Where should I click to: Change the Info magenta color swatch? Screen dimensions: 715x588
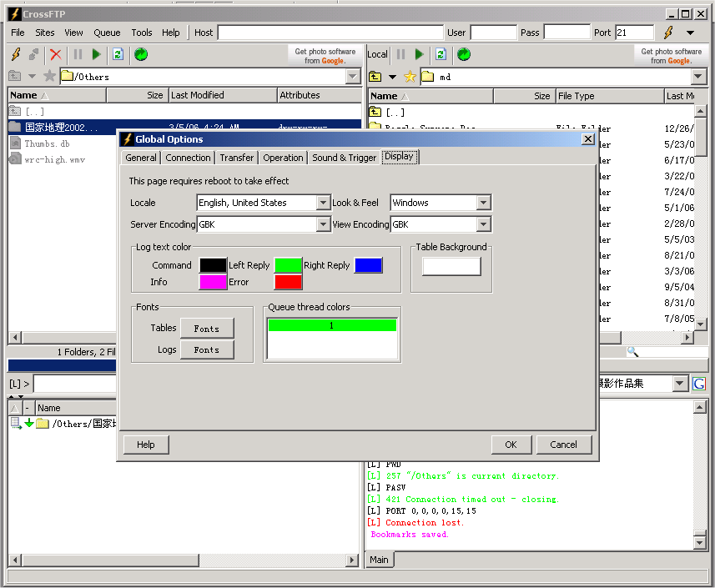(213, 282)
